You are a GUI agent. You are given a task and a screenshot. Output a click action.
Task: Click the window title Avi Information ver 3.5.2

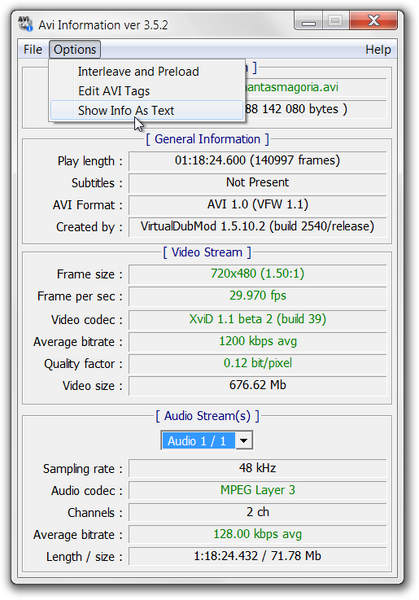(103, 25)
